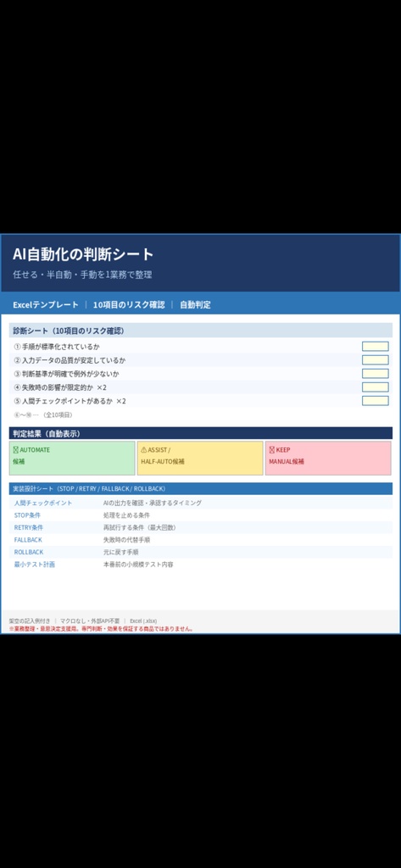The image size is (401, 868).
Task: Click the red disclaimer line at the bottom
Action: click(x=102, y=629)
